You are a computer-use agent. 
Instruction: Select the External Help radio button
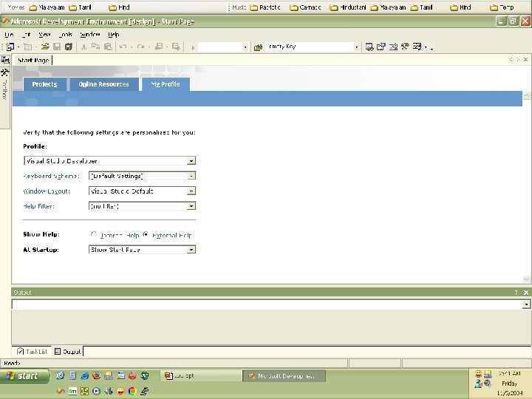pos(146,234)
